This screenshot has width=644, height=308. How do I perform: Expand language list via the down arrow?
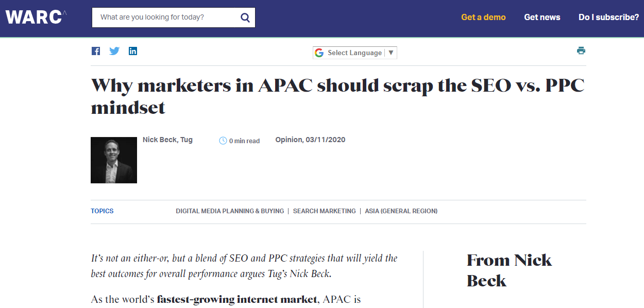(x=391, y=53)
